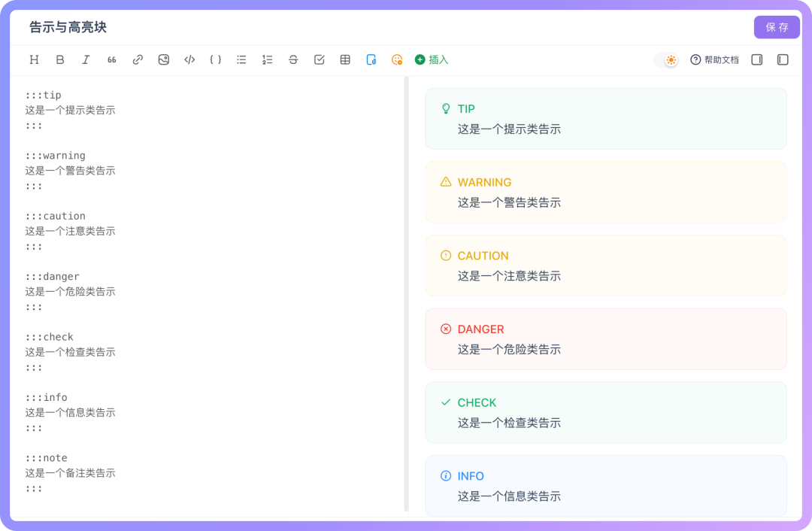
Task: Click the CAUTION heading in preview
Action: 483,256
